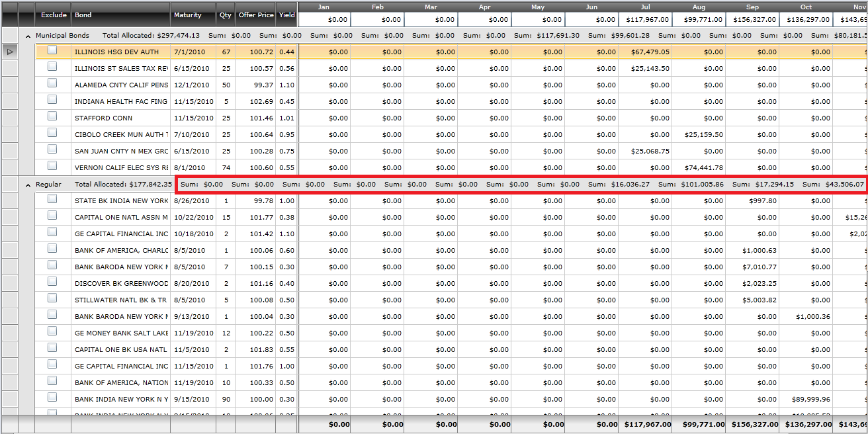This screenshot has height=434, width=868.
Task: Select the Municipal Bonds Total Allocated $297,474.13 text
Action: coord(151,36)
